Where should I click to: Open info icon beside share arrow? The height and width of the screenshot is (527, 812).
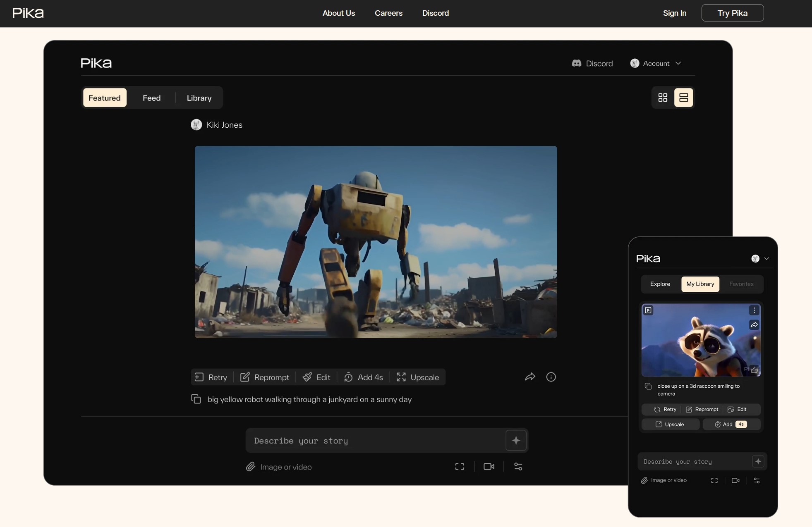pos(551,377)
